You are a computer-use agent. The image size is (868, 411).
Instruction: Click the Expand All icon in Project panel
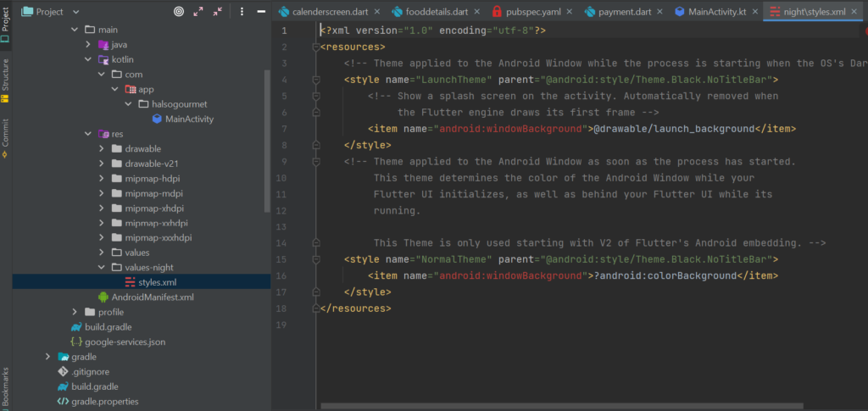(198, 11)
